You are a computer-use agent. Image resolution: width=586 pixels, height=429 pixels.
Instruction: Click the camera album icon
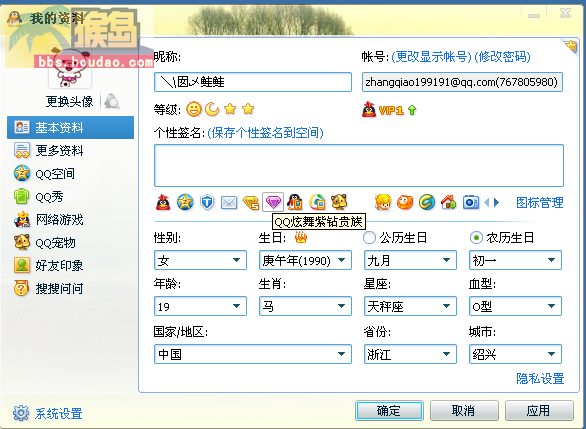coord(471,202)
